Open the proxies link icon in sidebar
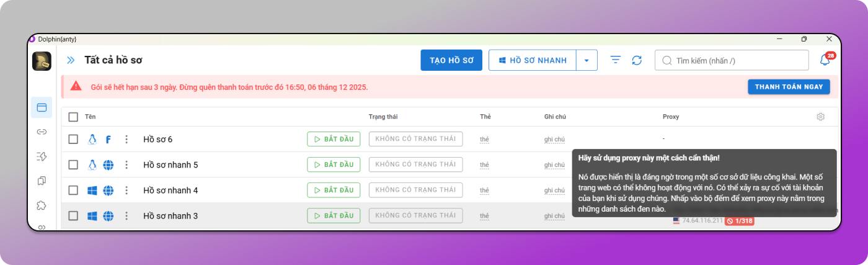Image resolution: width=868 pixels, height=265 pixels. pos(42,132)
